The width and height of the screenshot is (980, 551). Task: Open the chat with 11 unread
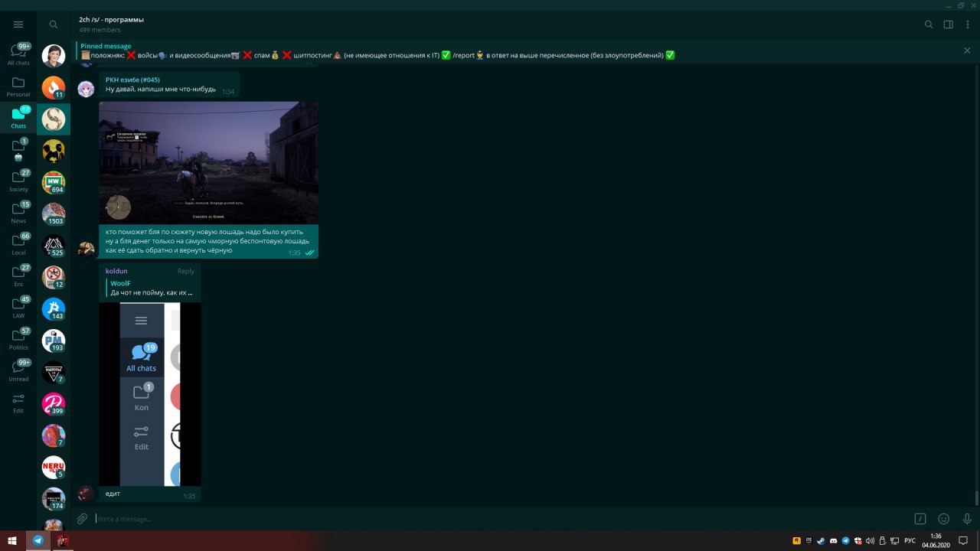(x=54, y=88)
